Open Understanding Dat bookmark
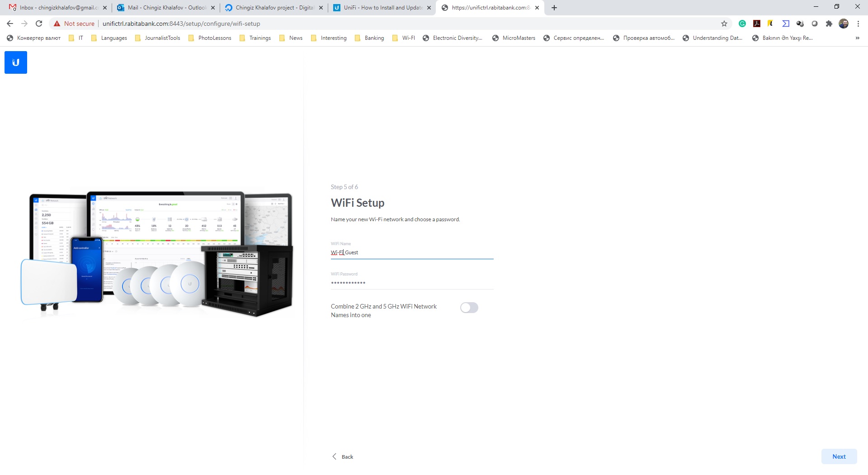Screen dimensions: 868x475 (712, 38)
